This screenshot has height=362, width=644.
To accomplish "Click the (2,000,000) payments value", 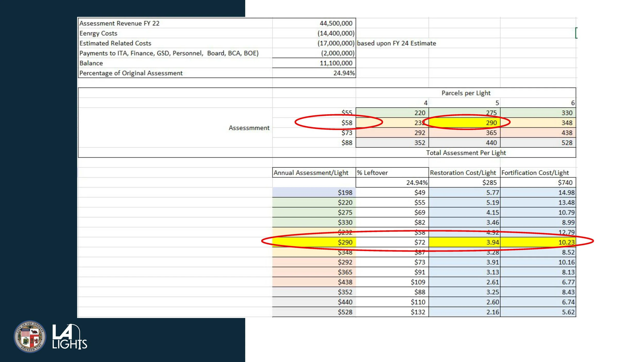I will pos(314,53).
